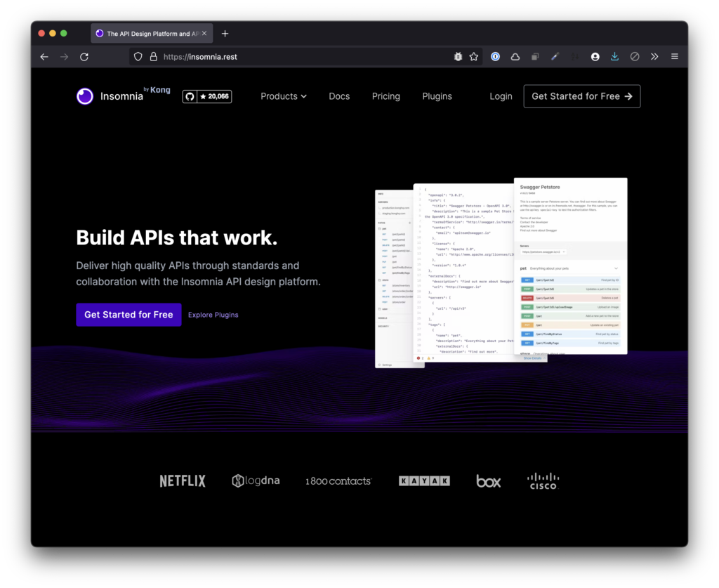Select the API Design Platform browser tab
The width and height of the screenshot is (719, 588).
152,34
